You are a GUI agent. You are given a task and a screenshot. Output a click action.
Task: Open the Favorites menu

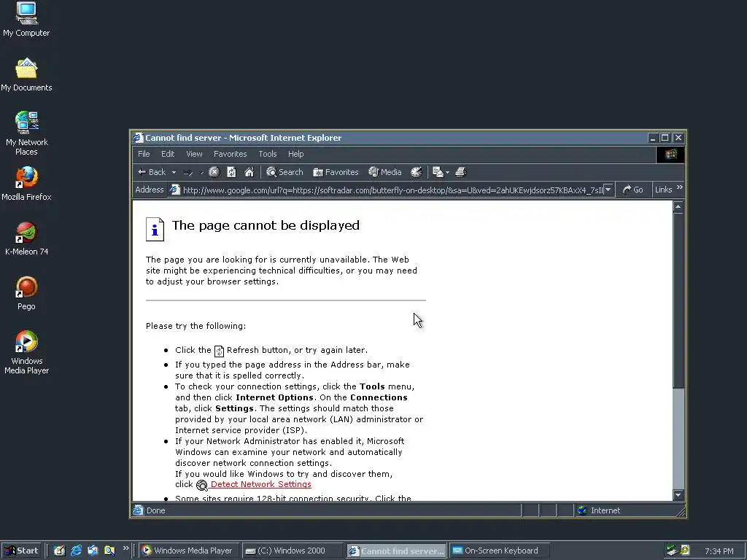(230, 154)
